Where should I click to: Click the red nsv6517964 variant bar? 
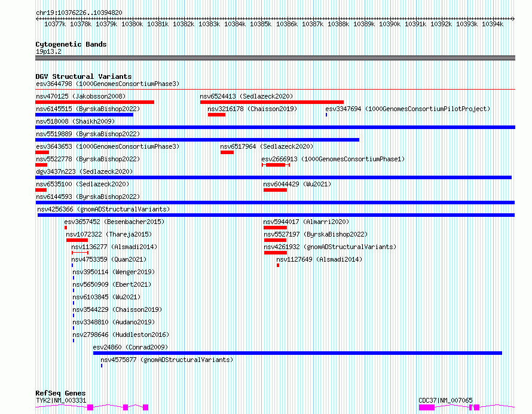point(227,152)
